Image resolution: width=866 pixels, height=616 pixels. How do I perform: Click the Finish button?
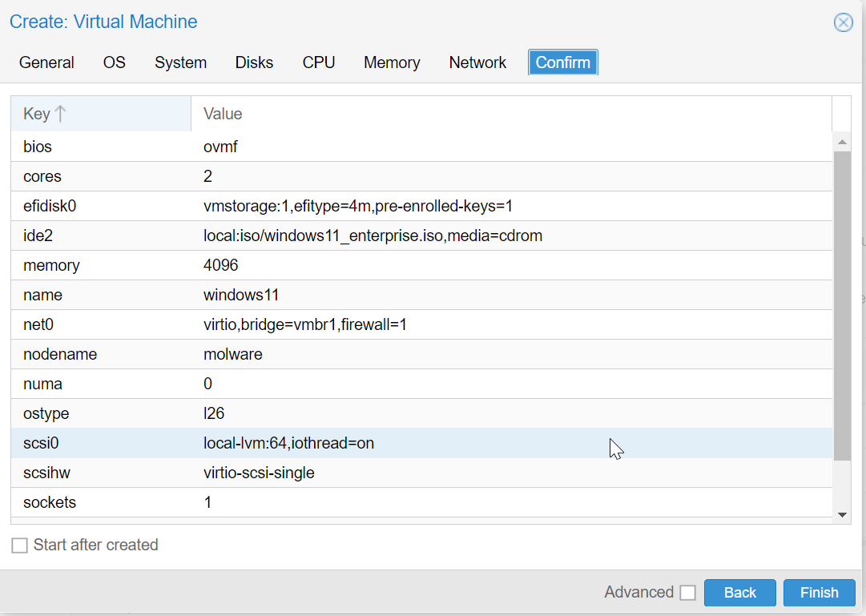click(x=819, y=593)
